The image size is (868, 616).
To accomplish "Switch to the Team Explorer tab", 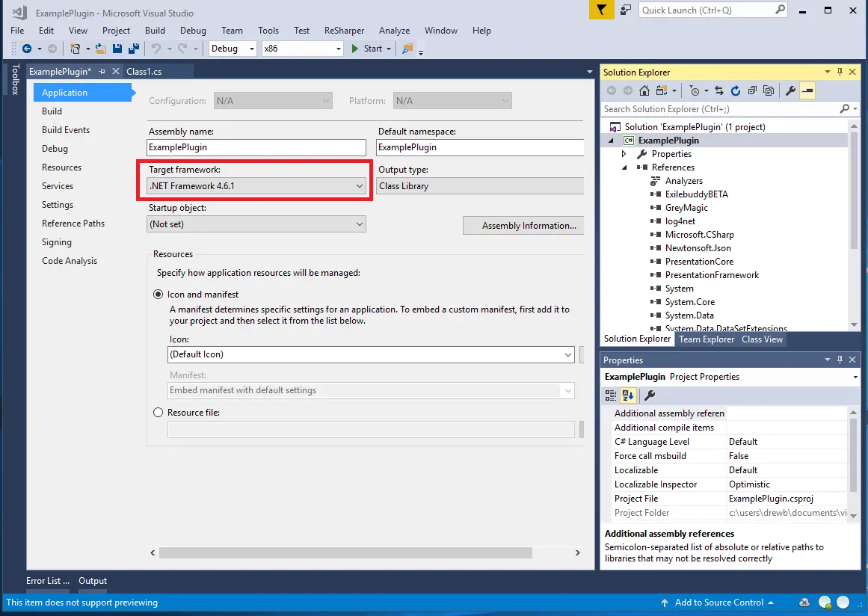I will coord(707,339).
